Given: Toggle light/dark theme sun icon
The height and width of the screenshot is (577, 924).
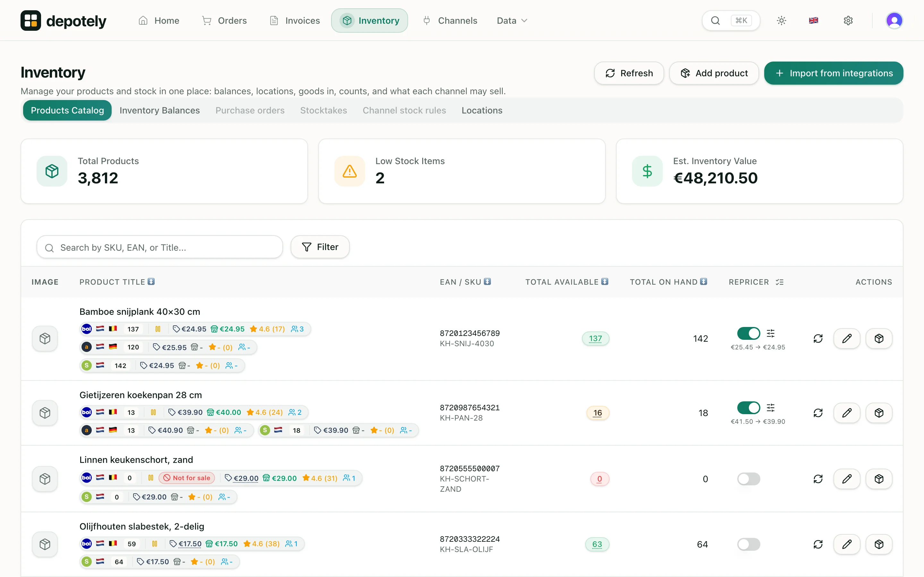Looking at the screenshot, I should pyautogui.click(x=781, y=21).
